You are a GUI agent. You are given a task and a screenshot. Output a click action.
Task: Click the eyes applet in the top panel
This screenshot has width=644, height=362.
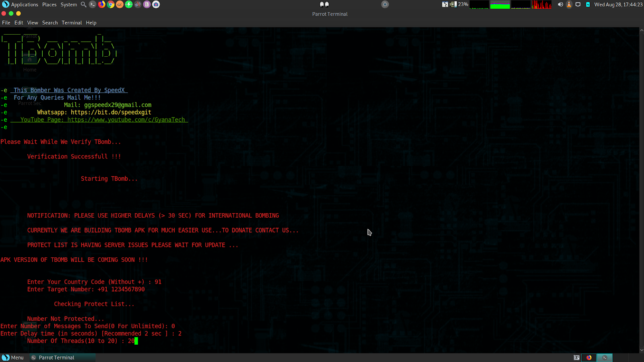pyautogui.click(x=324, y=4)
